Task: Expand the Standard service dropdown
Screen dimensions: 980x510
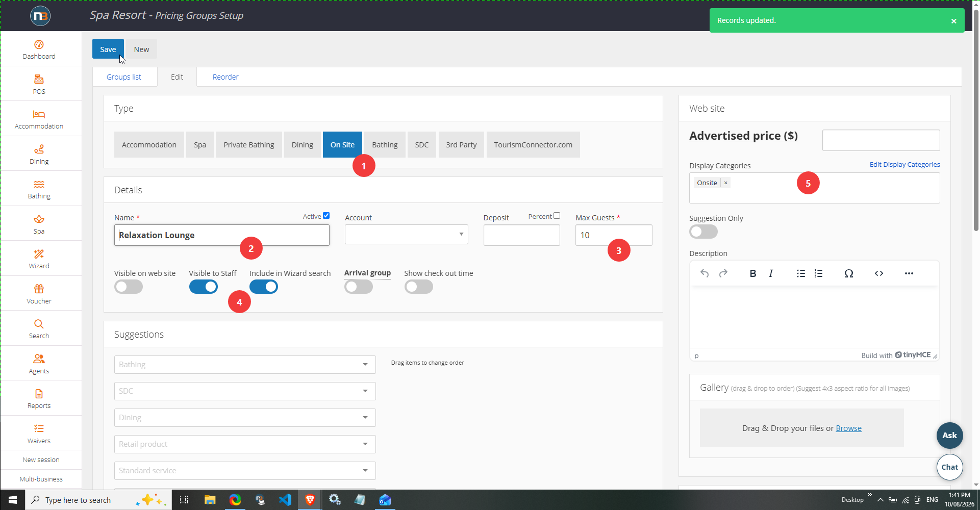Action: click(245, 471)
